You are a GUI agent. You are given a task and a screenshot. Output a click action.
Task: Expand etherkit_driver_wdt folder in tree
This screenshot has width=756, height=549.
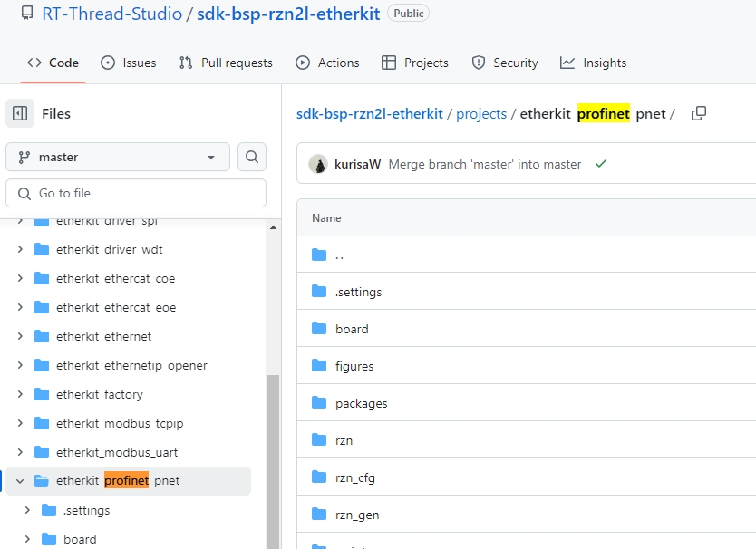20,249
